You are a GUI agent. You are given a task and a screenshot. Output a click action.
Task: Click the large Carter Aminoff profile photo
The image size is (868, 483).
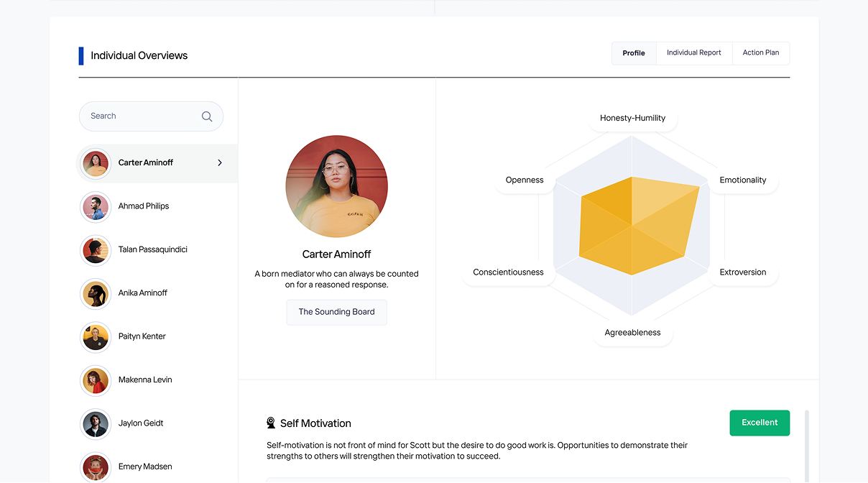(336, 186)
